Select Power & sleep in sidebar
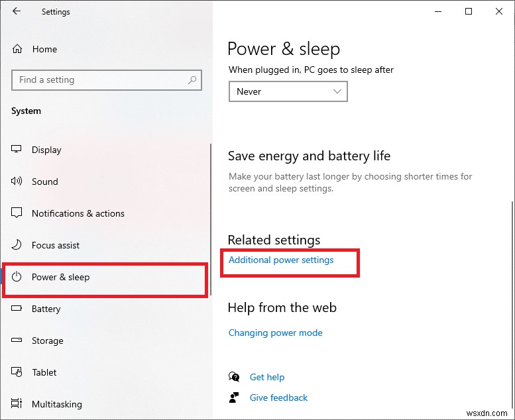Screen dimensions: 515x420 [60, 277]
